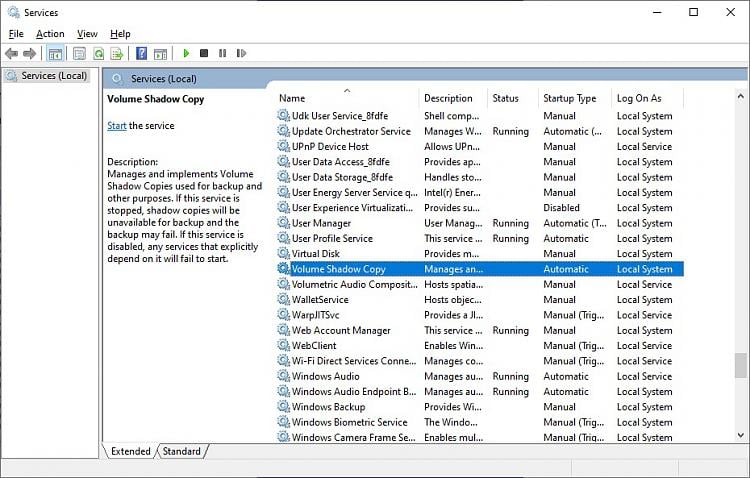750x478 pixels.
Task: Click Automatic startup type of Volume Shadow Copy
Action: click(x=566, y=269)
